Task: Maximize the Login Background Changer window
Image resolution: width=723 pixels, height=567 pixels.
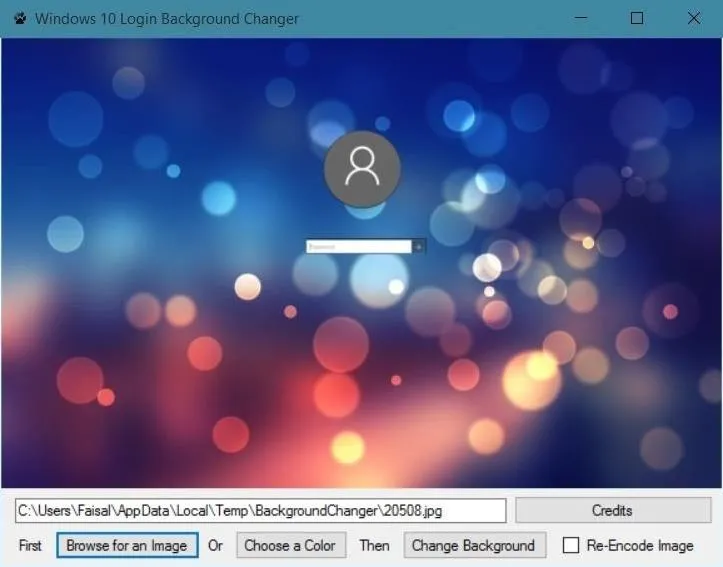Action: coord(637,18)
